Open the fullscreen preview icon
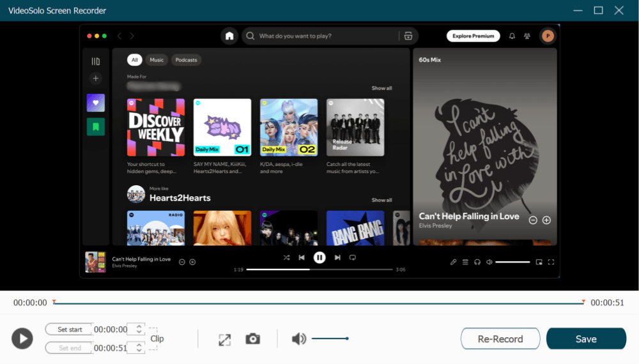Viewport: 639px width, 364px height. [224, 340]
